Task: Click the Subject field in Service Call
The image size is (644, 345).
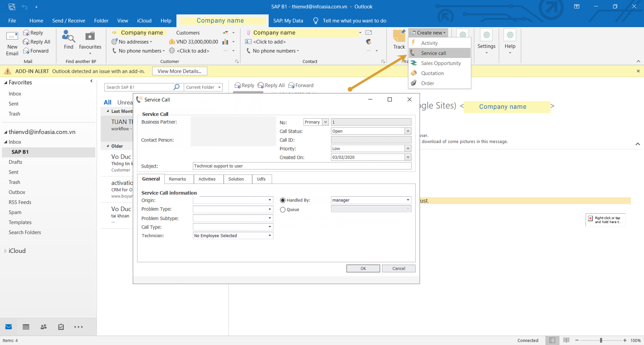Action: click(x=302, y=166)
